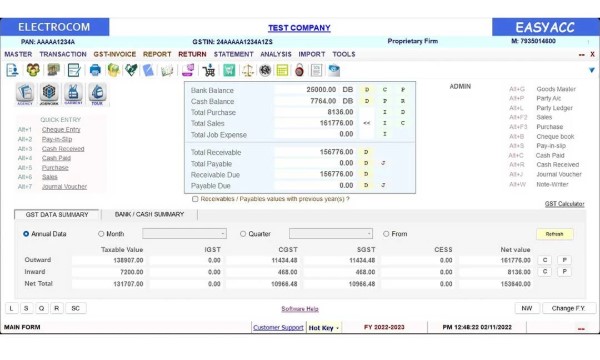Screen dimensions: 600x360
Task: Click the blue down-arrow at toolbar right
Action: [592, 70]
